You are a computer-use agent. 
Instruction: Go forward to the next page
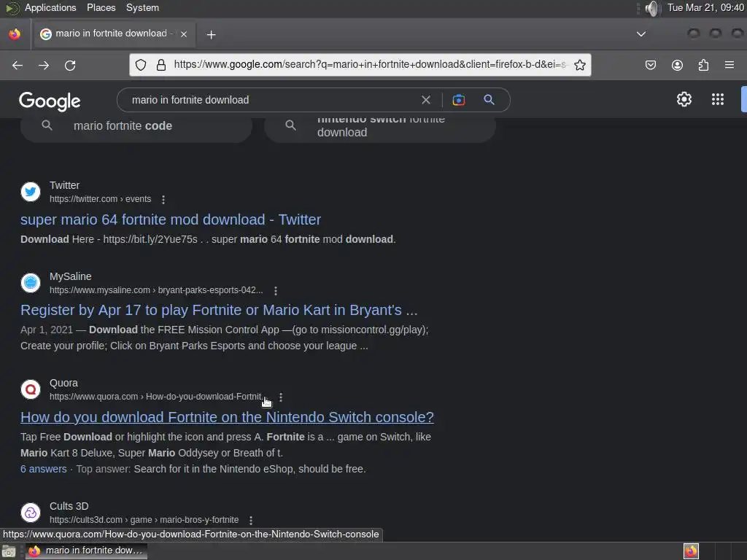44,65
